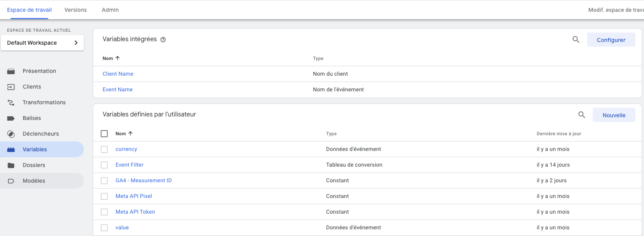Open the GA4 - Measurement ID variable
This screenshot has width=644, height=236.
coord(143,180)
